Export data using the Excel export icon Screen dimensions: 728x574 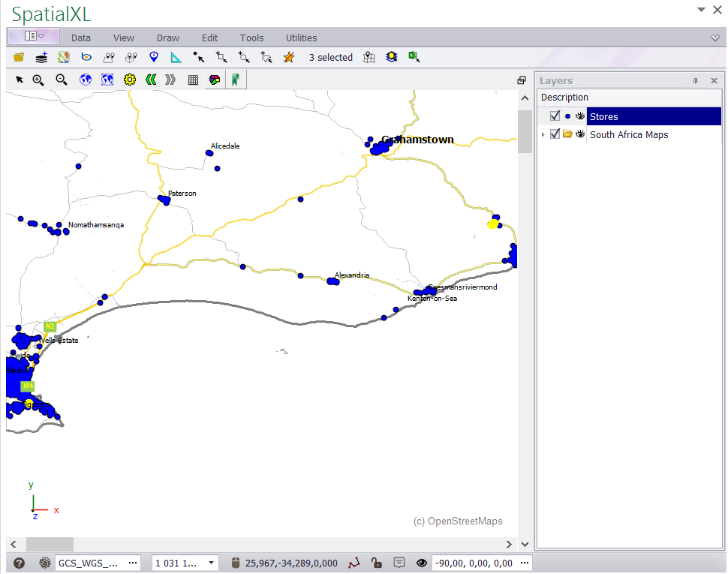pyautogui.click(x=414, y=57)
